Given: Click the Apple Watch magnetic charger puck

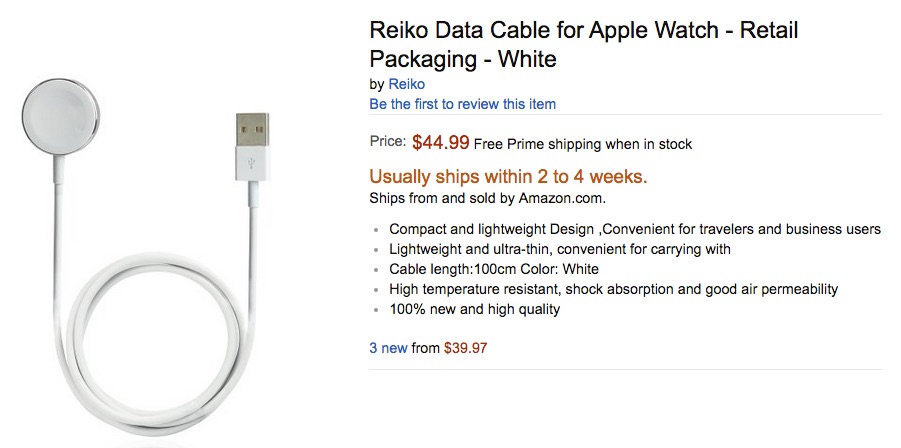Looking at the screenshot, I should click(58, 118).
